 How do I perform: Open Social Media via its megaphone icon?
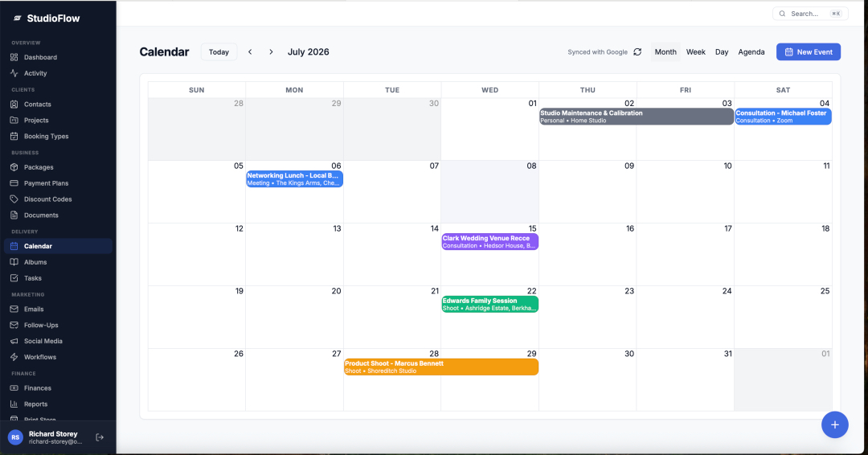[x=14, y=342]
